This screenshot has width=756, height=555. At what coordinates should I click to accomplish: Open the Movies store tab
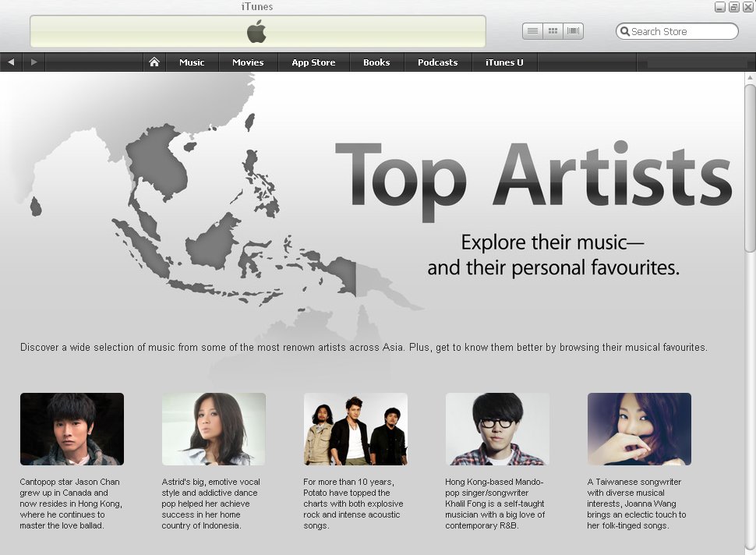(x=248, y=62)
